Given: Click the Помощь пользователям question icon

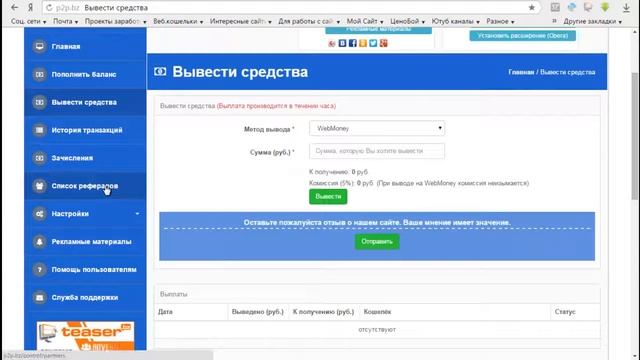Looking at the screenshot, I should coord(40,269).
